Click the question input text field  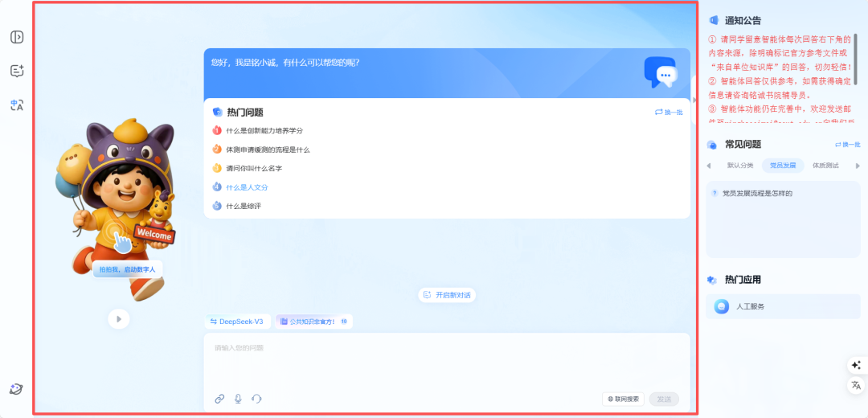point(446,362)
